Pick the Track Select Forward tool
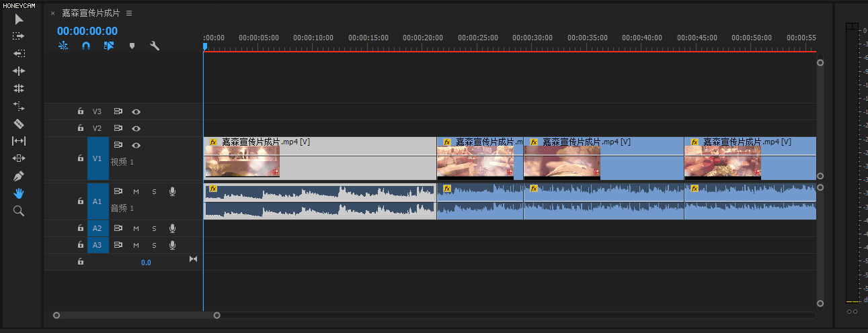This screenshot has width=868, height=333. [19, 36]
